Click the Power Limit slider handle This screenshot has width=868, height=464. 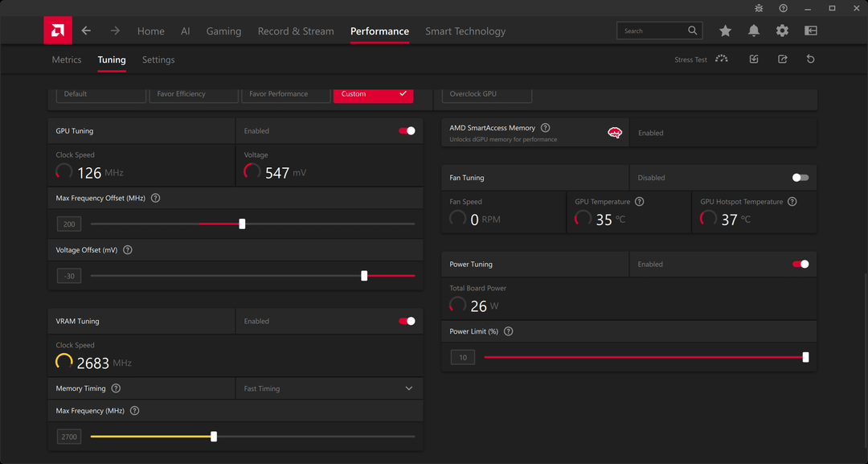coord(805,357)
